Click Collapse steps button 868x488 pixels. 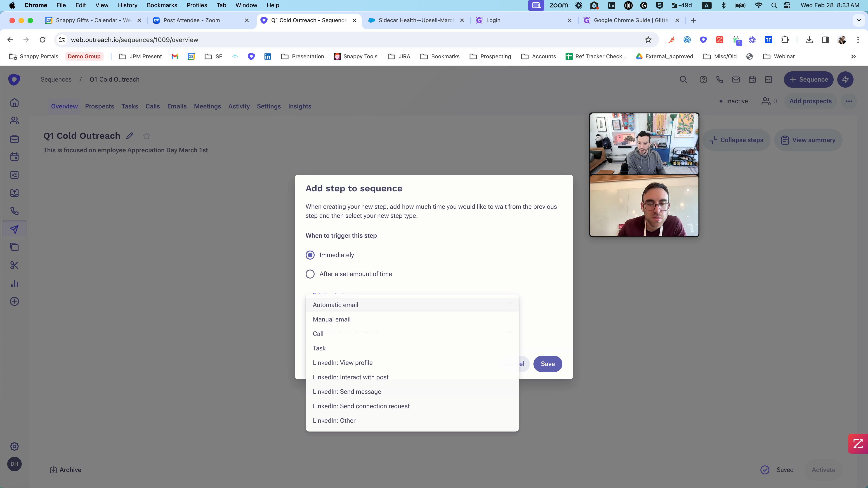(x=737, y=140)
